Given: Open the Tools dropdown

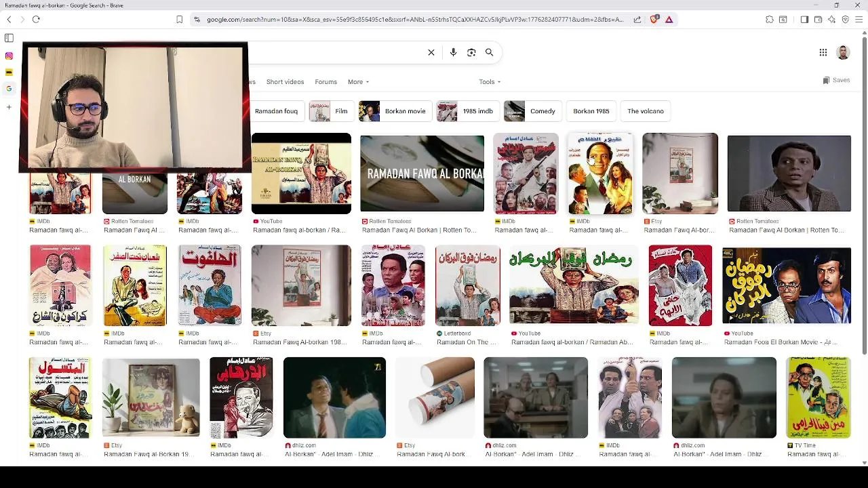Looking at the screenshot, I should (x=490, y=82).
